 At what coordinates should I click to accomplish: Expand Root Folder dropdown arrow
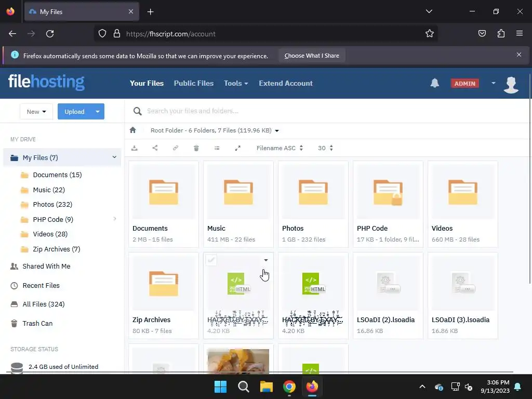pos(277,130)
